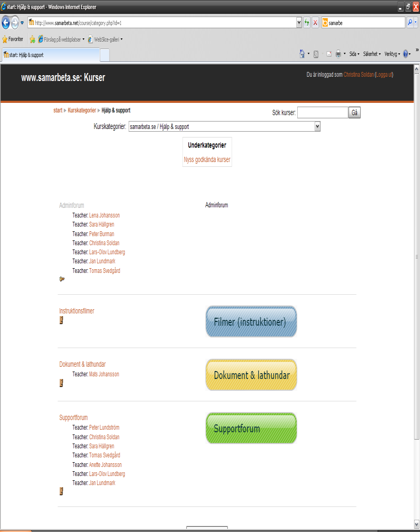Image resolution: width=420 pixels, height=532 pixels.
Task: Go to the start breadcrumb link
Action: [58, 110]
